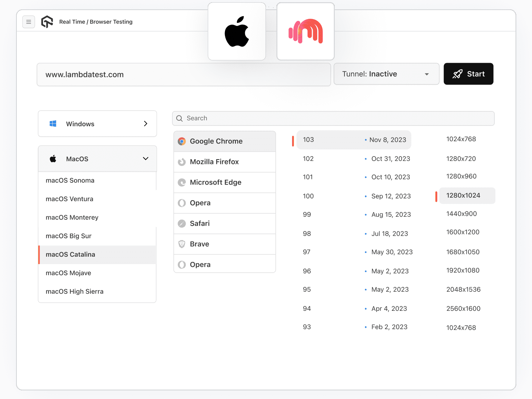Select the Mozilla Firefox browser icon
Viewport: 532px width, 399px height.
[x=182, y=162]
